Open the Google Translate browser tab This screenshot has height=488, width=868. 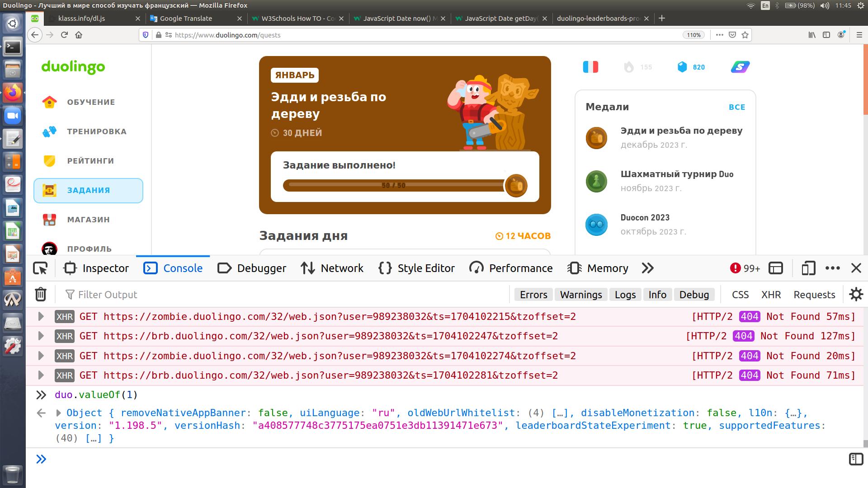pos(186,19)
